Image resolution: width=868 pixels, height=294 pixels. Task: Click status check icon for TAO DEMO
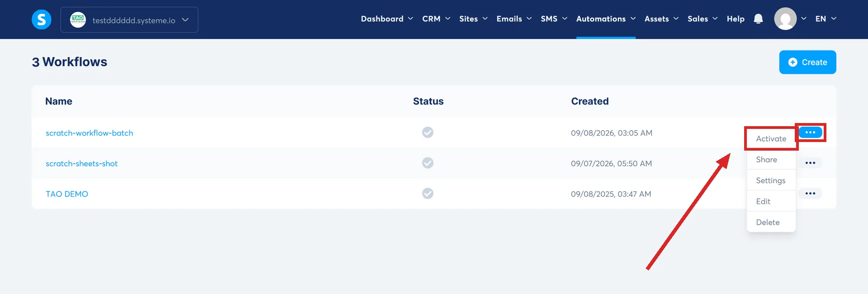[x=428, y=193]
